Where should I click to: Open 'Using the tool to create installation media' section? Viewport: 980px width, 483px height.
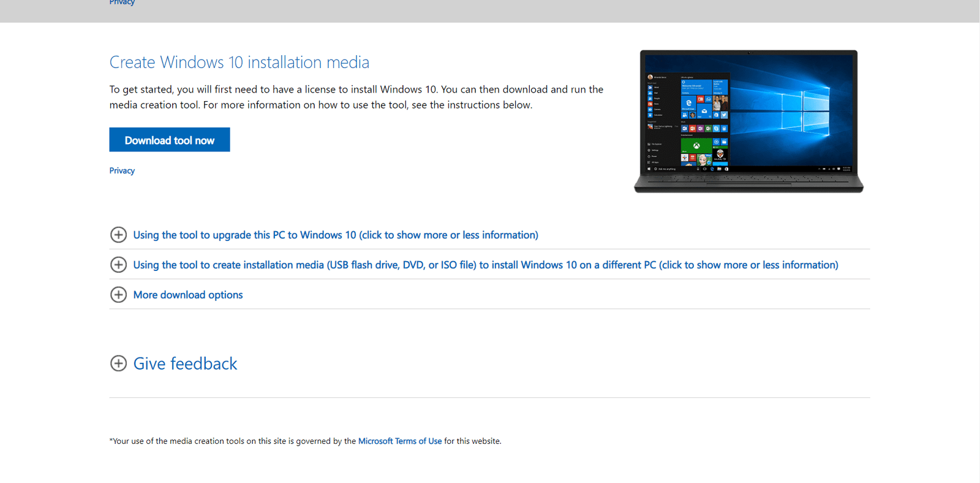[486, 265]
